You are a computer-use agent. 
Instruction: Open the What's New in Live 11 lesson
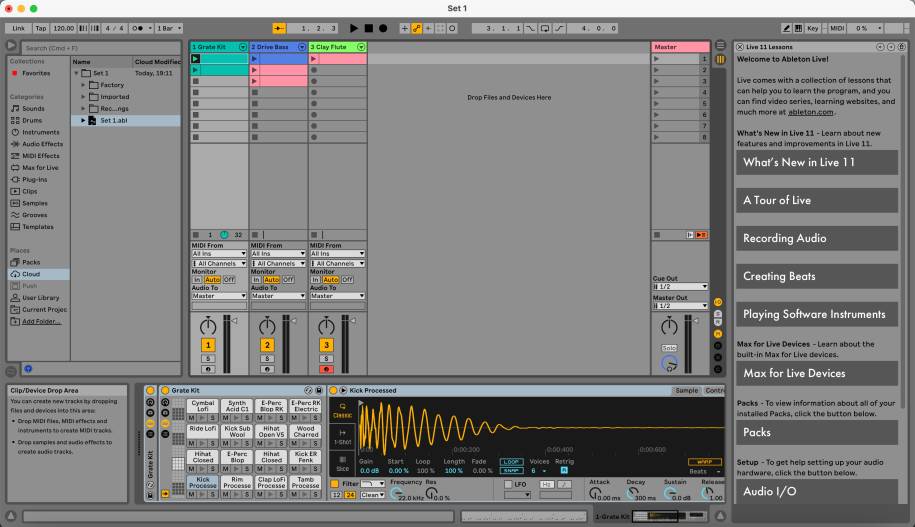tap(816, 162)
